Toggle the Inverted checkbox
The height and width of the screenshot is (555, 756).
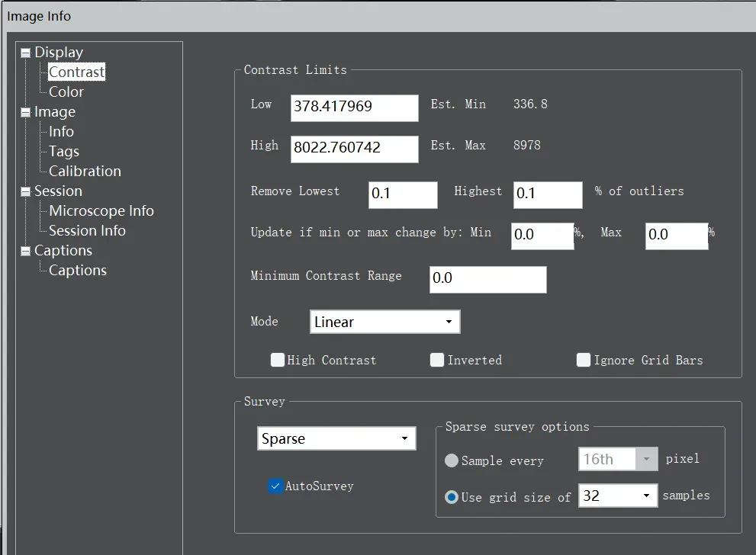pos(437,360)
